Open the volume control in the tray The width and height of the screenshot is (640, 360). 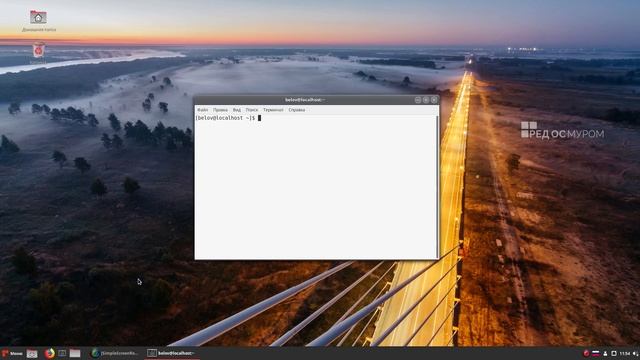[x=636, y=353]
